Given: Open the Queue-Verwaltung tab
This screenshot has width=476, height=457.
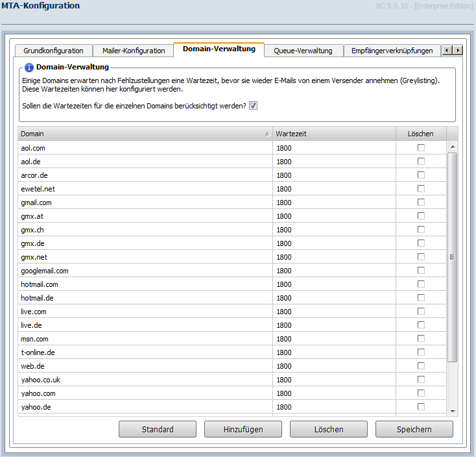Looking at the screenshot, I should click(x=303, y=51).
